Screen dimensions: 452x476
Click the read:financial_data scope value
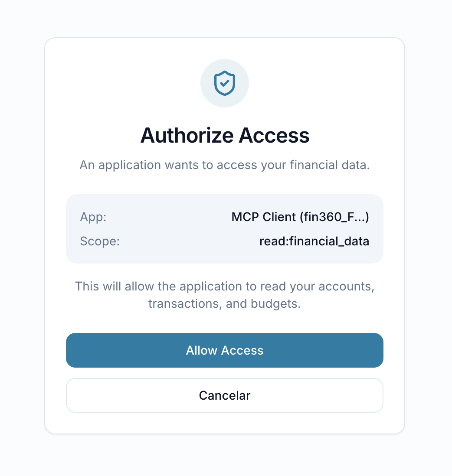click(x=314, y=241)
